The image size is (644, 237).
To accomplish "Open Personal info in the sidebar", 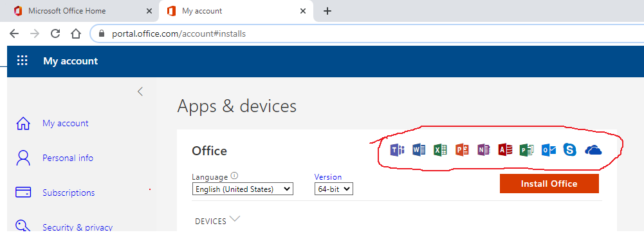I will 68,158.
